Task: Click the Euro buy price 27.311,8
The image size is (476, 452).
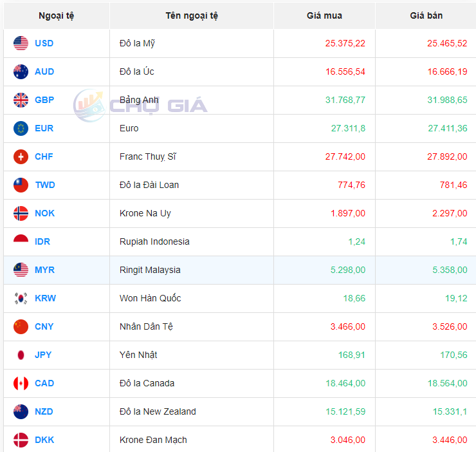Action: [x=348, y=128]
